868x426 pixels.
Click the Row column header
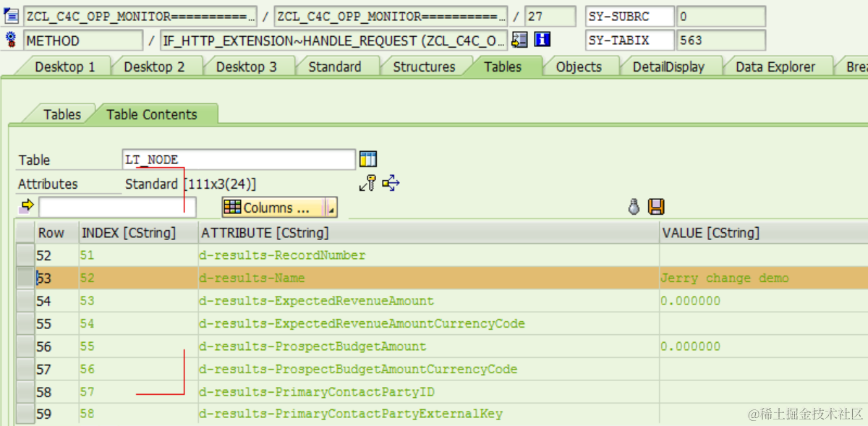coord(56,232)
